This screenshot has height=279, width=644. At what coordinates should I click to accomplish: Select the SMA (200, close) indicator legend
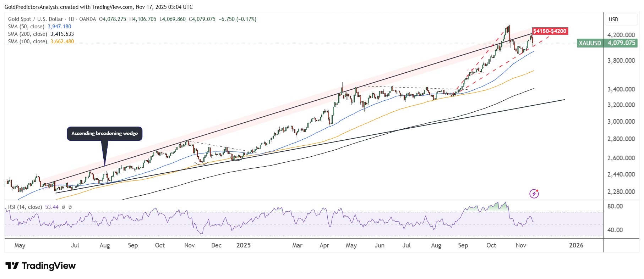click(27, 34)
